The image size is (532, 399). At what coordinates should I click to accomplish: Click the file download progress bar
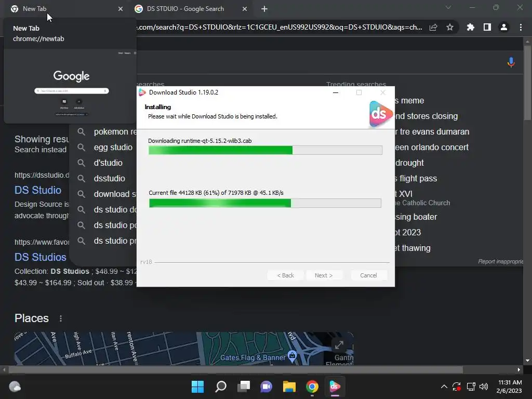[x=265, y=150]
